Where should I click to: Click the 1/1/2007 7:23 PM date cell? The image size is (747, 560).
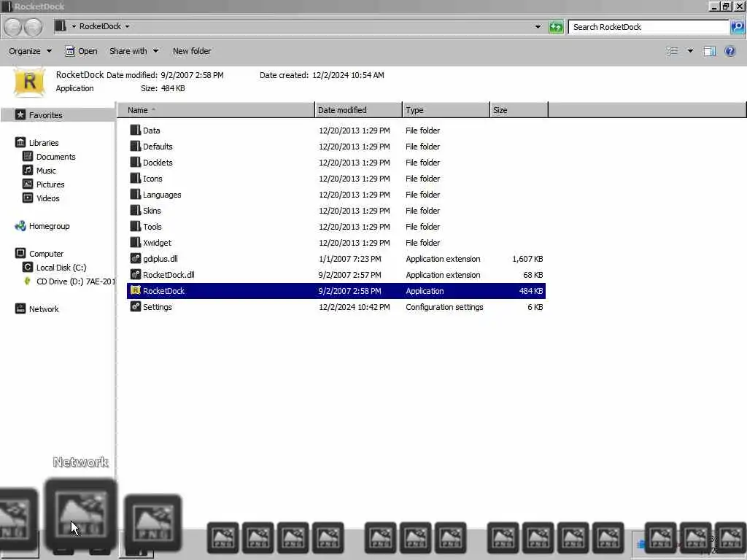[349, 259]
